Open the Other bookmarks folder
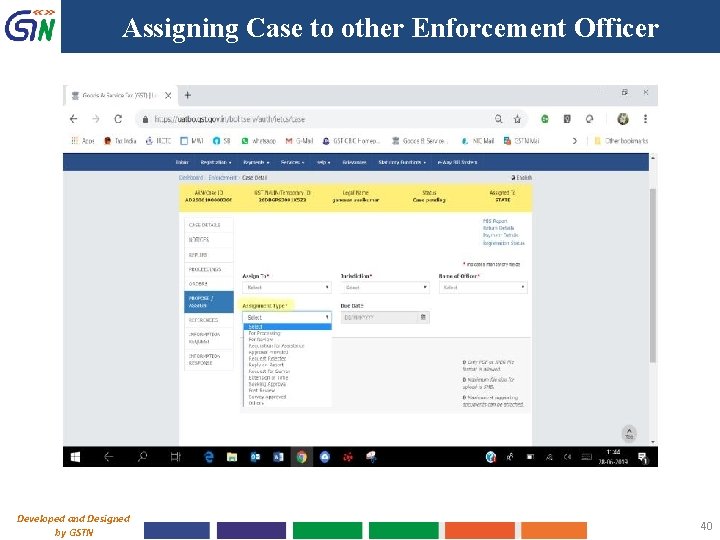Image resolution: width=720 pixels, height=540 pixels. (x=621, y=141)
